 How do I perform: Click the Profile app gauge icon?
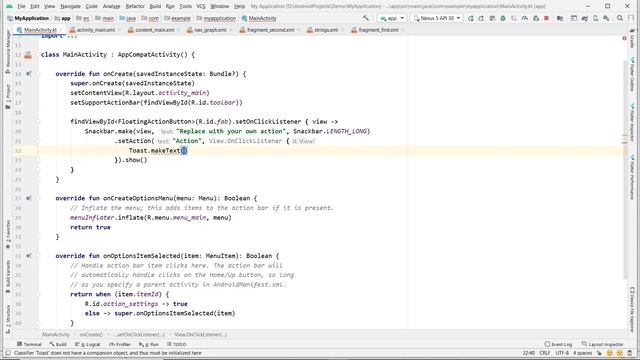(x=525, y=18)
